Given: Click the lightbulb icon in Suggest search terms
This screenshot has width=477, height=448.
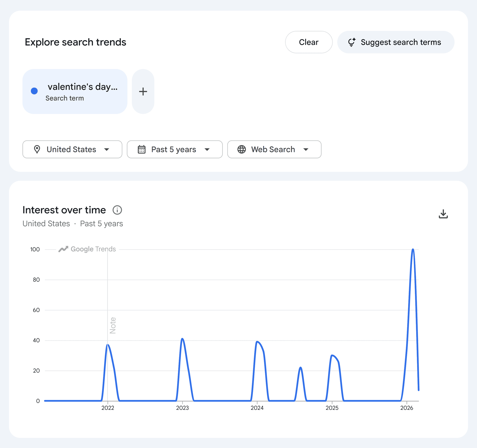Looking at the screenshot, I should [352, 42].
